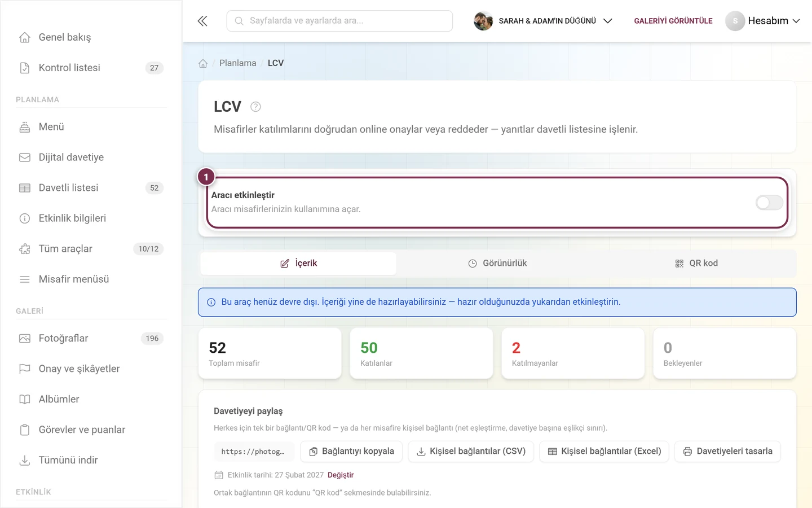The height and width of the screenshot is (508, 812).
Task: Click the Onay ve şikâyetler flag icon
Action: [x=25, y=369]
